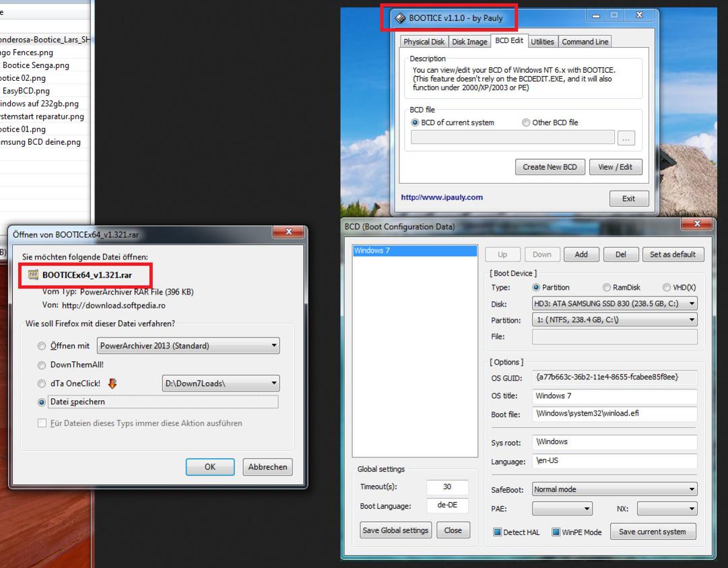This screenshot has width=728, height=568.
Task: Click the browse (...) button for BCD file
Action: coord(626,138)
